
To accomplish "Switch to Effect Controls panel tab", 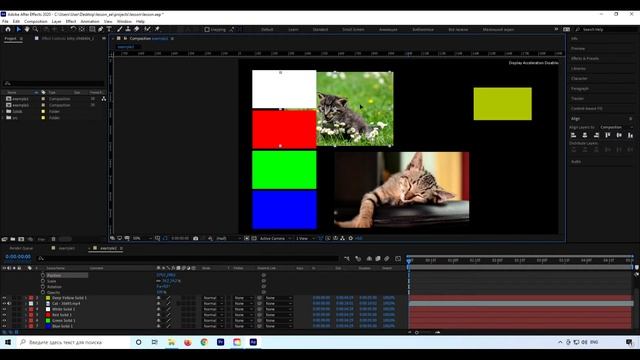I will (68, 38).
